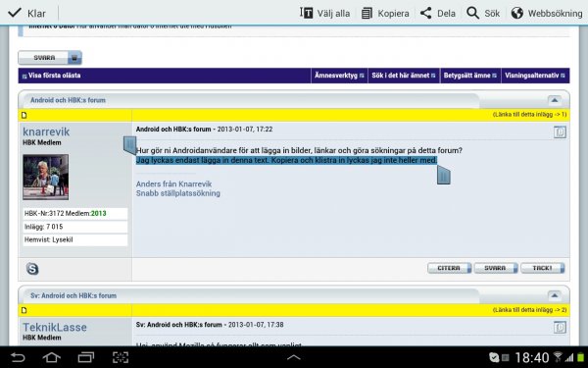Open Länka till detta inlägg 2 link

click(529, 310)
